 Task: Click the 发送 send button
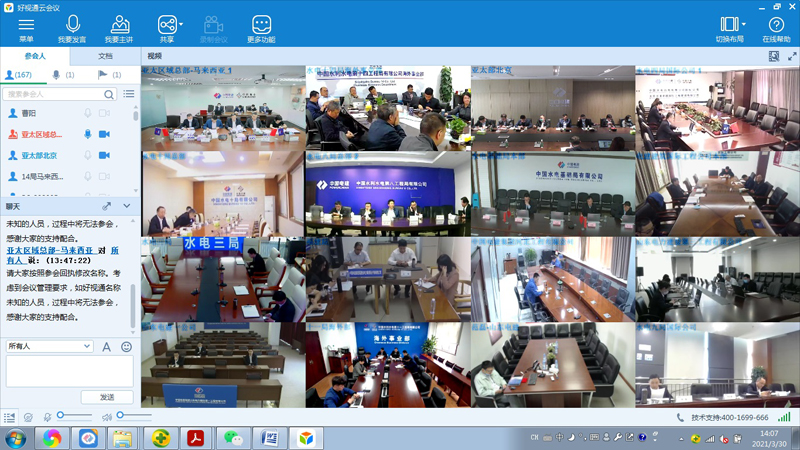(107, 397)
